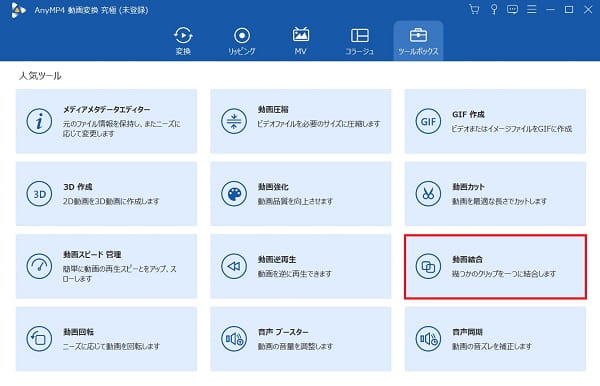Click the video speed gauge icon

click(x=39, y=266)
